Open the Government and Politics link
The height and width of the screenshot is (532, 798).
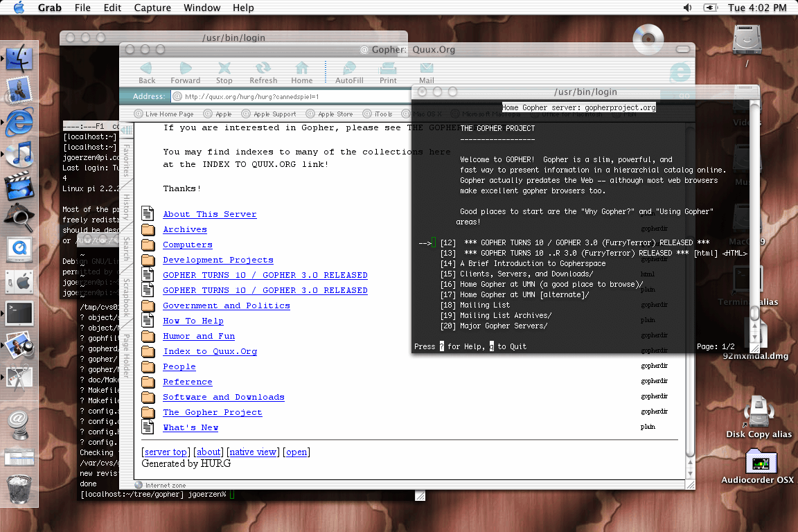coord(227,305)
